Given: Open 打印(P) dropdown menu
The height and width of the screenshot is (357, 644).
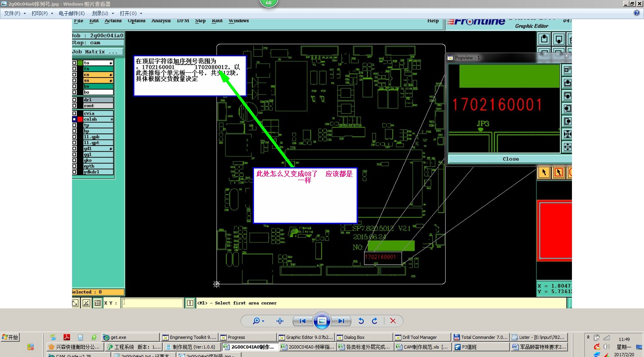Looking at the screenshot, I should point(42,13).
